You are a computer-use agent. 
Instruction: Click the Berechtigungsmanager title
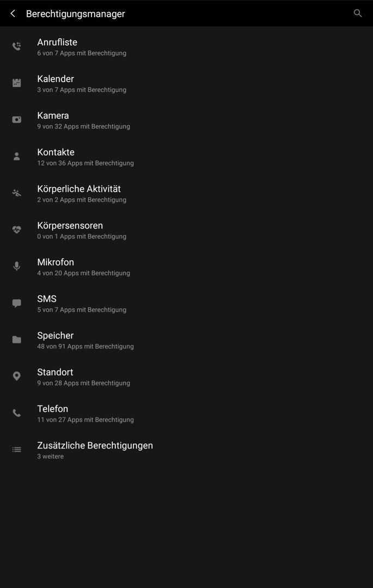75,14
